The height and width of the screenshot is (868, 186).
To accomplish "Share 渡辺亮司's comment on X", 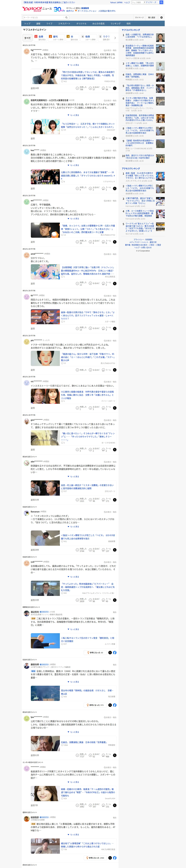I will click(110, 653).
